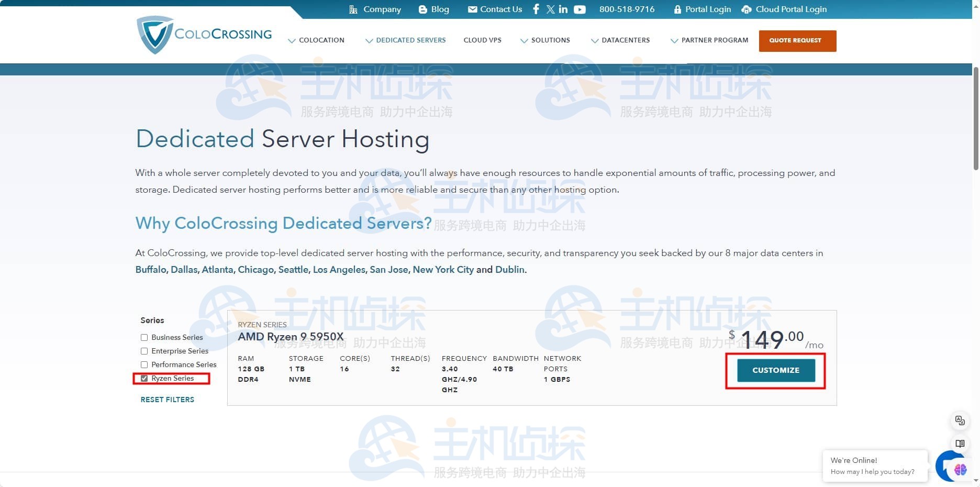Click the $149.00/mo price
Image resolution: width=980 pixels, height=487 pixels.
click(776, 340)
